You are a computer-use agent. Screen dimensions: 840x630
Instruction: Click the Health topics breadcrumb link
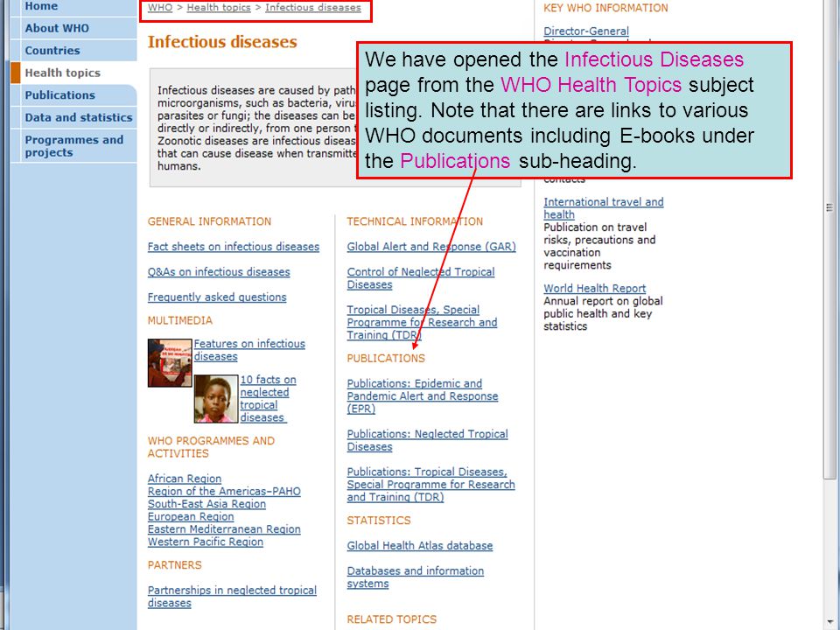[x=219, y=8]
